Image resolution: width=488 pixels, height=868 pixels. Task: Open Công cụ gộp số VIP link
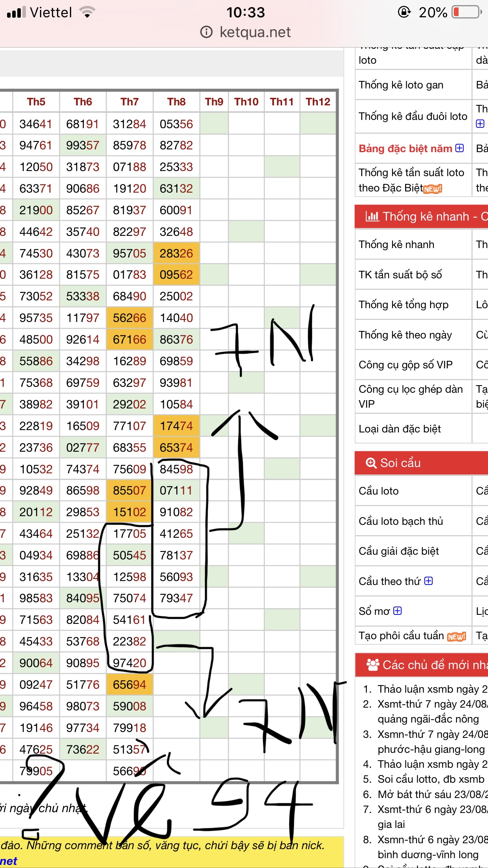tap(405, 365)
